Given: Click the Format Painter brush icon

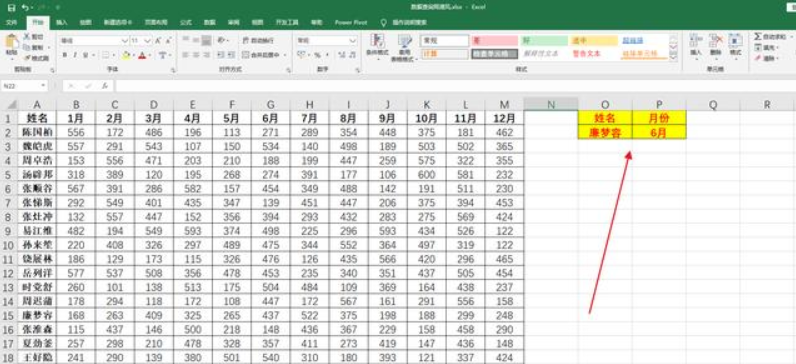Looking at the screenshot, I should pyautogui.click(x=27, y=58).
